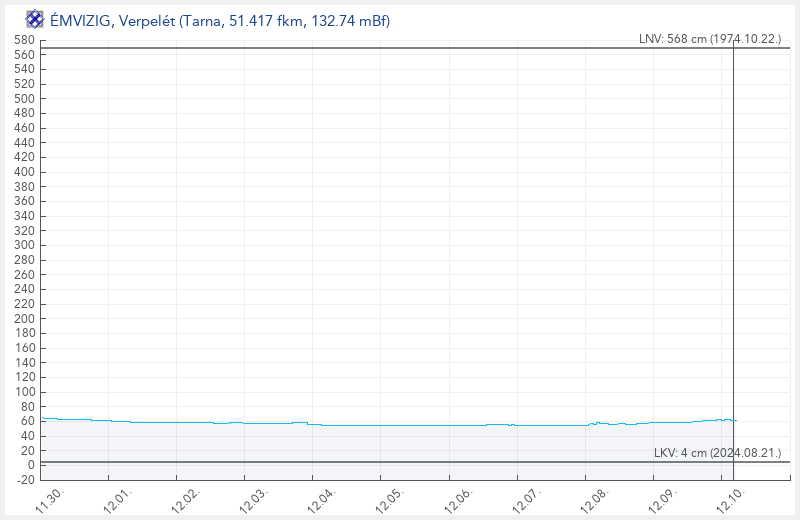This screenshot has height=520, width=800.
Task: Click the vertical current-time marker line
Action: pyautogui.click(x=733, y=250)
